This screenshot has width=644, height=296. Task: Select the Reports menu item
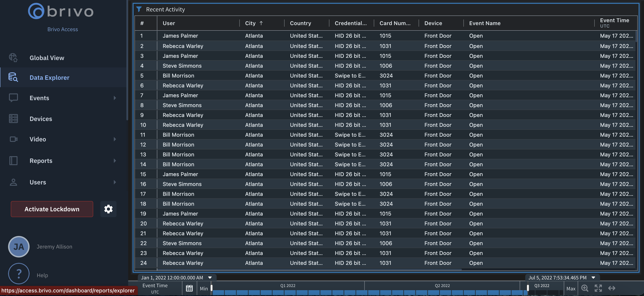tap(63, 160)
